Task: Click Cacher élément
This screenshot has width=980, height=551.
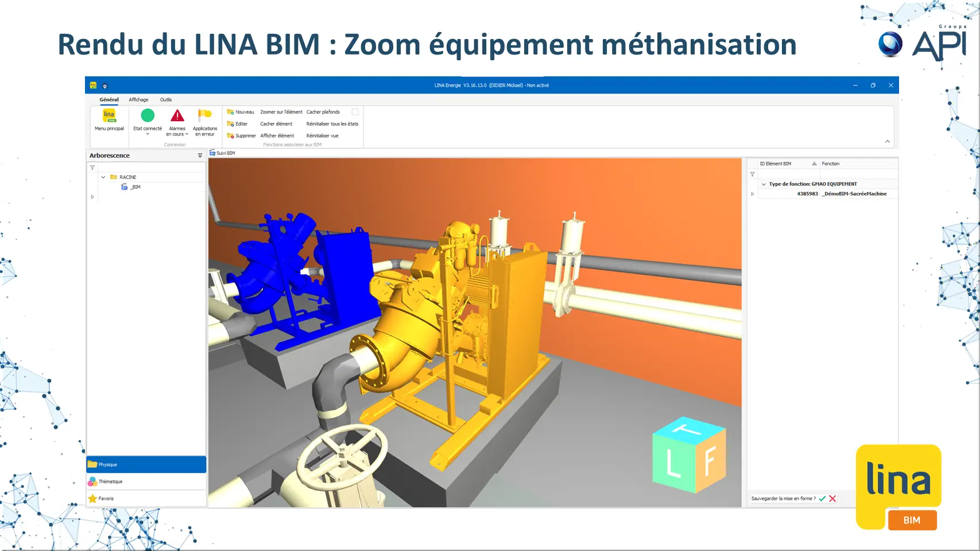Action: coord(276,124)
